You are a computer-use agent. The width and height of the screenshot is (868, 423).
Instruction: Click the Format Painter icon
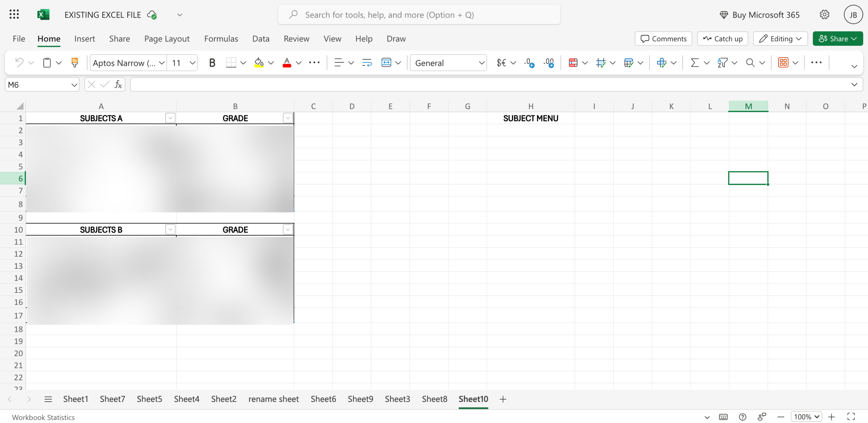pos(75,62)
